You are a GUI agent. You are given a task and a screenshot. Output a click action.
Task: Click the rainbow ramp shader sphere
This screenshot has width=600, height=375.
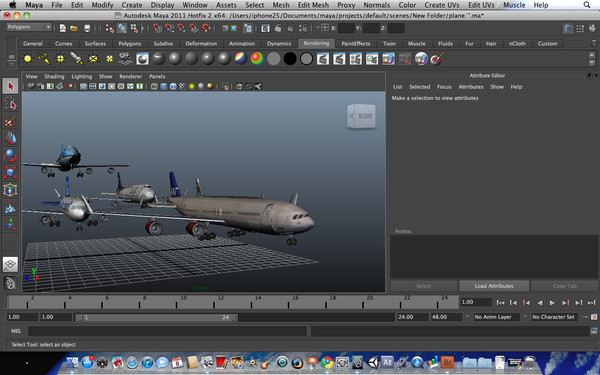tap(257, 59)
